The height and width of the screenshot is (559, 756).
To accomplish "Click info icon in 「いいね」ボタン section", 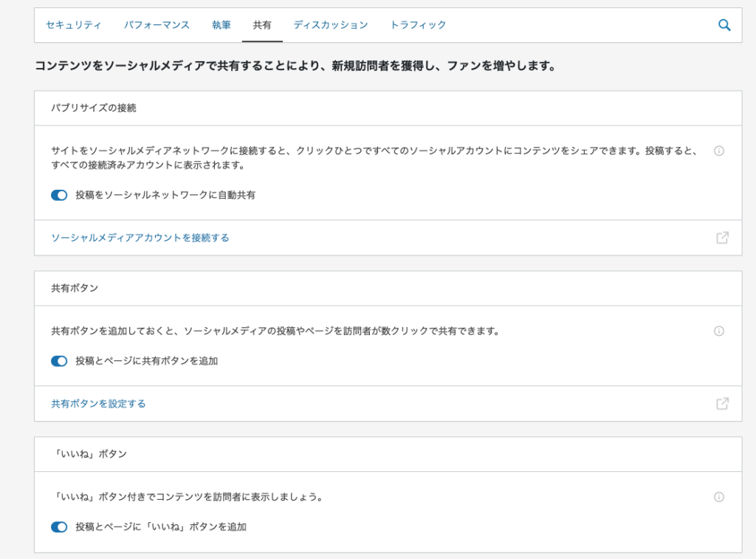I will point(719,497).
